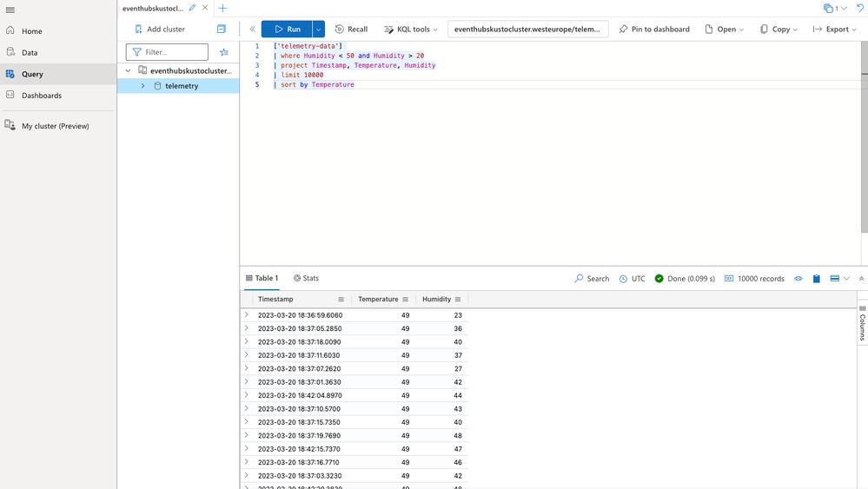Click cell 2023-03-20 18:37:01.3630

(300, 381)
